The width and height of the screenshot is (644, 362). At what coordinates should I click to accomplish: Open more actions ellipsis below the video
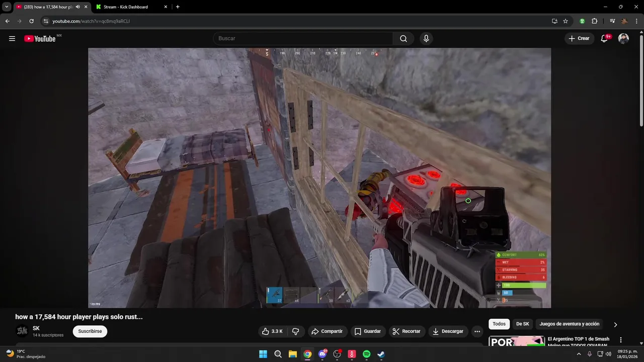pyautogui.click(x=477, y=331)
